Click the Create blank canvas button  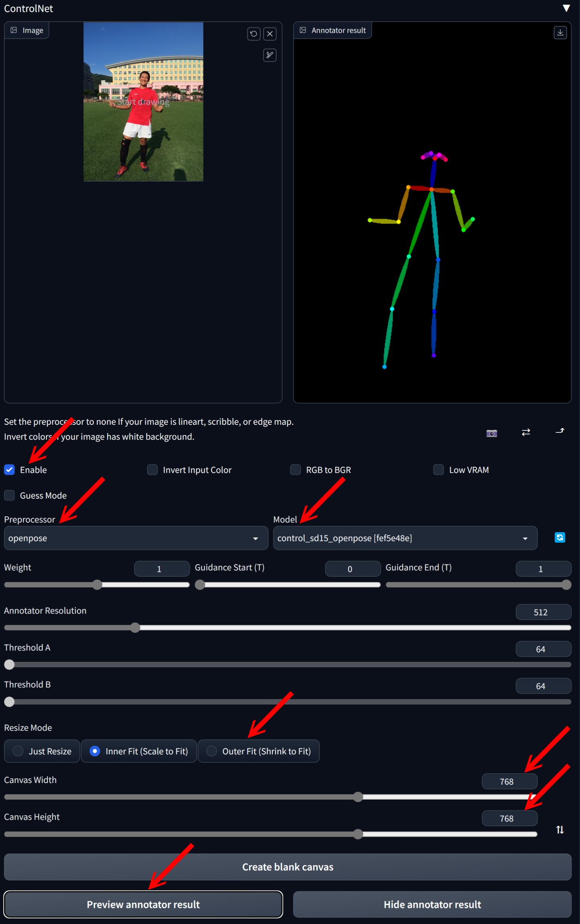point(288,867)
